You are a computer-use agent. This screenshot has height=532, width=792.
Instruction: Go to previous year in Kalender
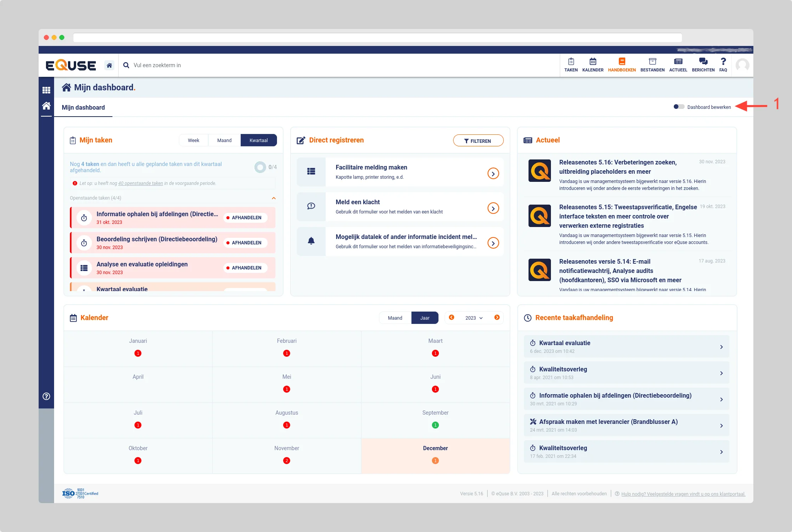(x=451, y=317)
